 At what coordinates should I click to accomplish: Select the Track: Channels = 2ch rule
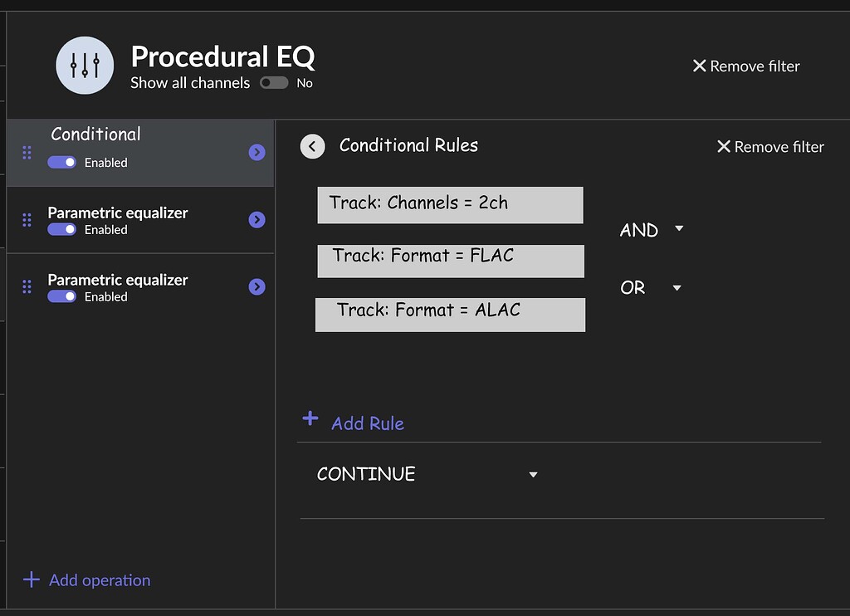450,204
